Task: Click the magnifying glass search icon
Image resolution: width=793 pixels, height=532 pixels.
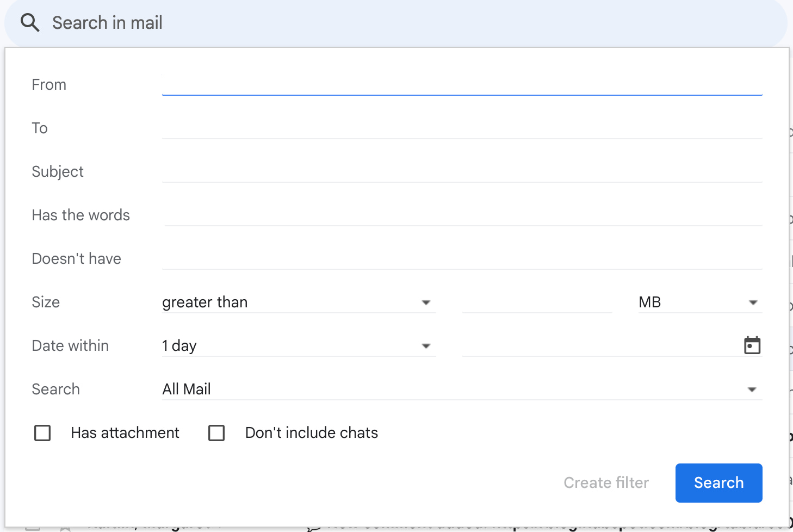Action: pos(30,23)
